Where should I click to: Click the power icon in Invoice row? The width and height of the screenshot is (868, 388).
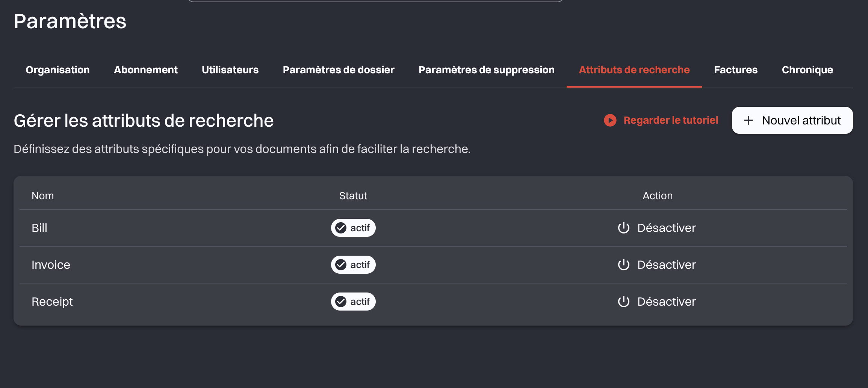click(623, 265)
